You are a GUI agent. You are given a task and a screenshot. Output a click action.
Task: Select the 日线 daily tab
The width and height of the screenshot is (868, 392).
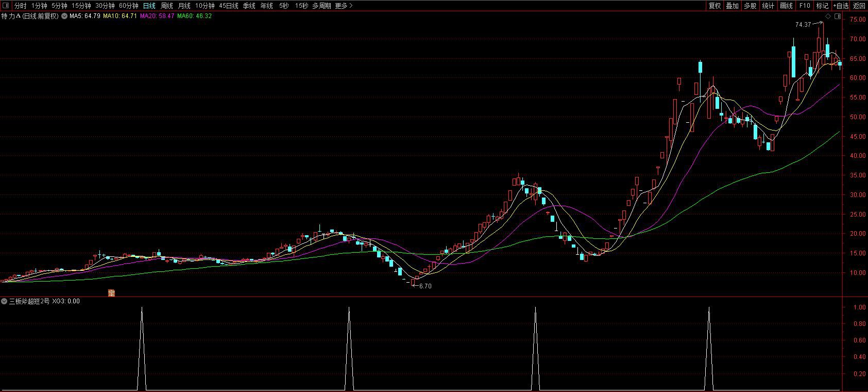[149, 6]
